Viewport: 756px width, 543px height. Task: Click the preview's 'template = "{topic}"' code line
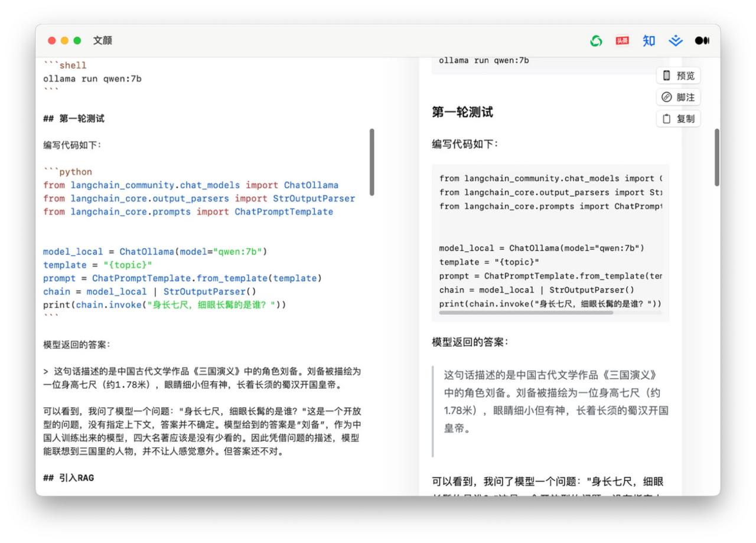[490, 262]
